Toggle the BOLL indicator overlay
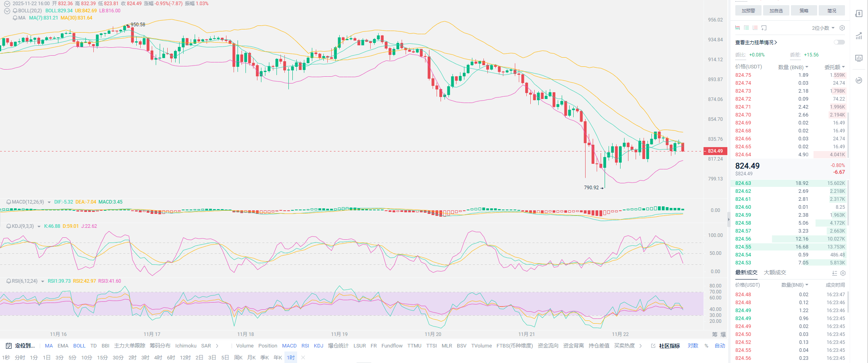 79,346
